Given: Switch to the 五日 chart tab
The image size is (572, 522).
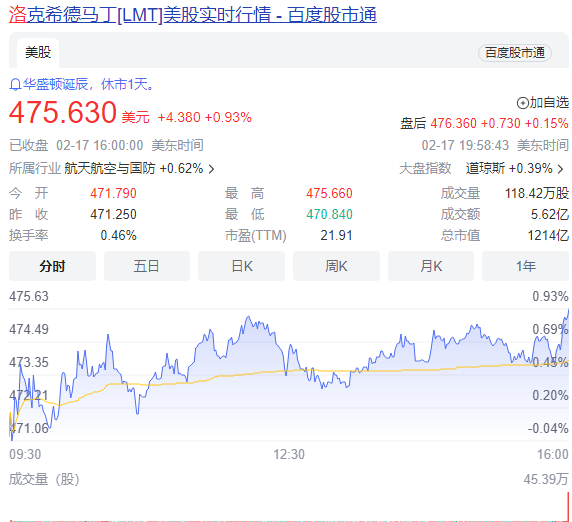Looking at the screenshot, I should pyautogui.click(x=147, y=266).
